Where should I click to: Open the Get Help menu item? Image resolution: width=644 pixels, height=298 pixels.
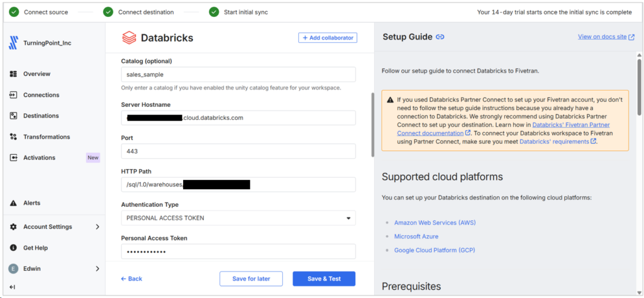[x=35, y=248]
